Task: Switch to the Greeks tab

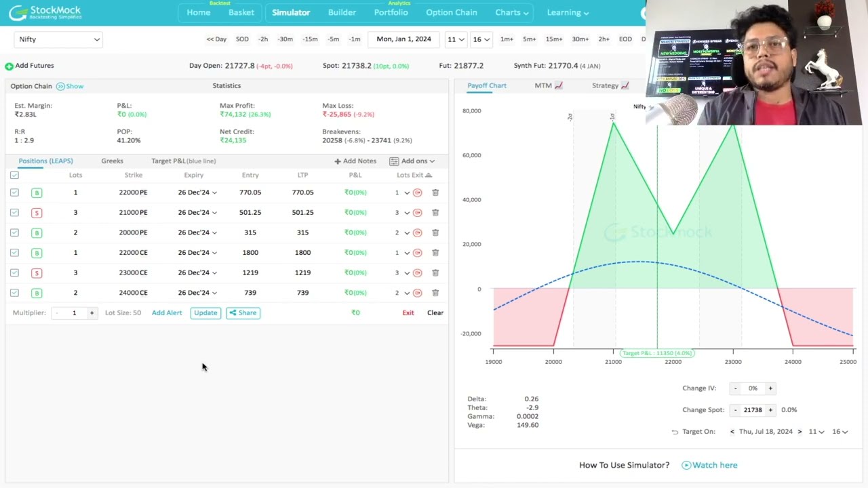Action: click(x=113, y=161)
